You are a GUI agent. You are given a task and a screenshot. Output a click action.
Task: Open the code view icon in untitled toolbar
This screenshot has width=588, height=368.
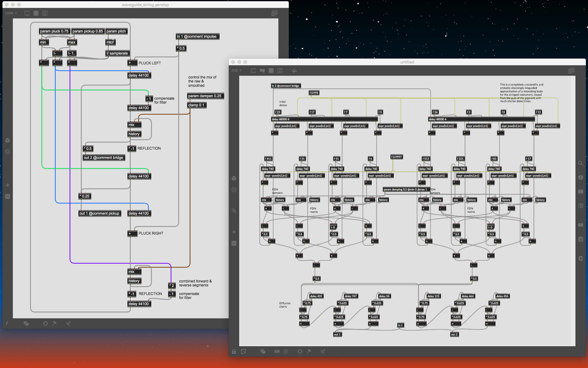(280, 71)
